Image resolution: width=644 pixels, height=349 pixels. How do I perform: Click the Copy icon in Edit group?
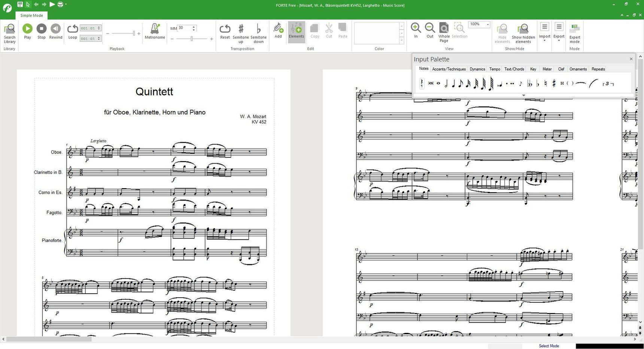point(315,31)
